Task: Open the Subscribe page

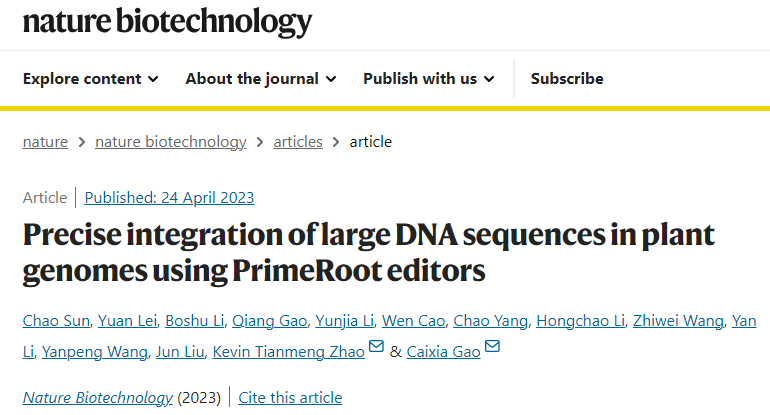Action: point(567,79)
